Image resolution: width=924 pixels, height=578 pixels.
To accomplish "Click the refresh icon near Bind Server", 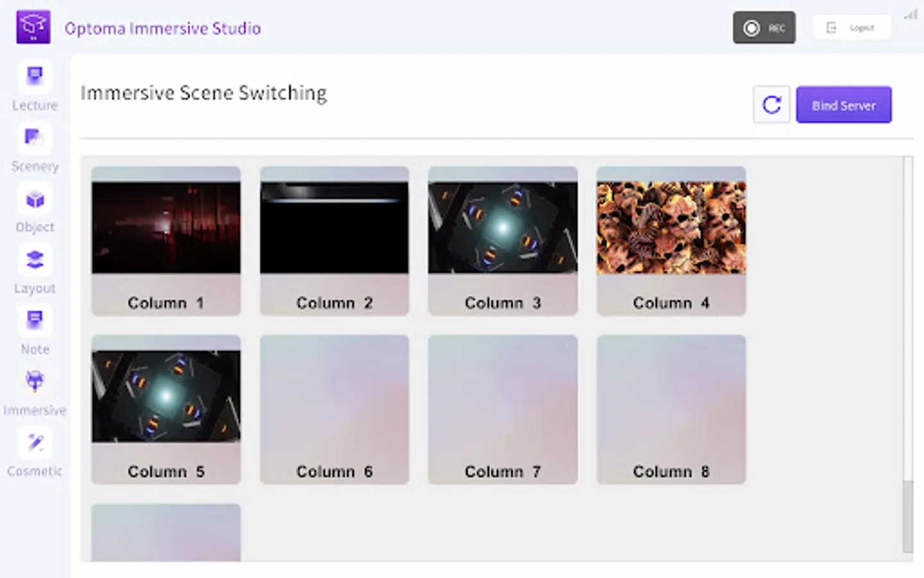I will 771,105.
